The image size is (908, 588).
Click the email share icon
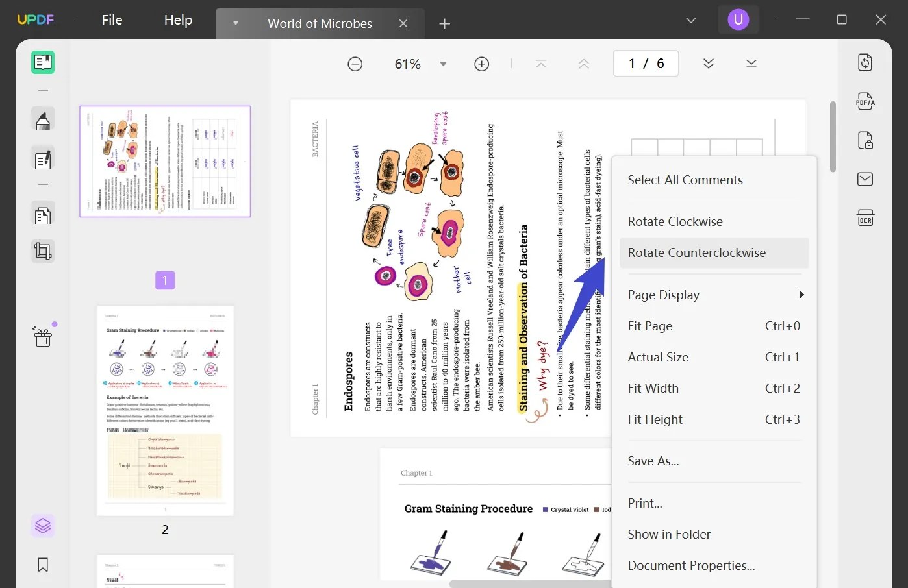(865, 178)
